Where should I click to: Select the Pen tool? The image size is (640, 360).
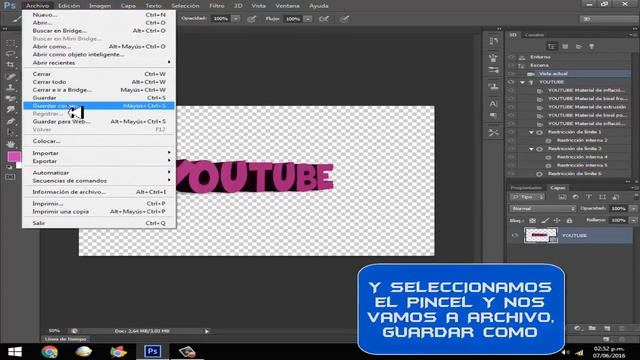[11, 121]
